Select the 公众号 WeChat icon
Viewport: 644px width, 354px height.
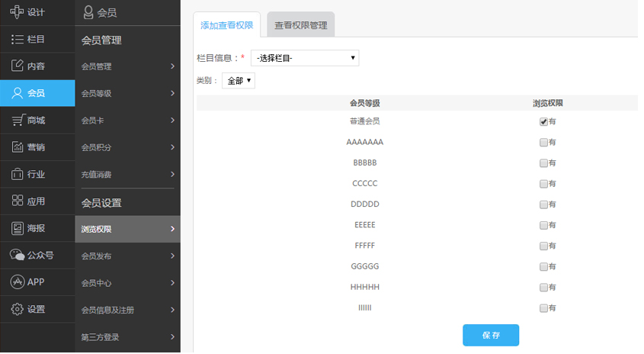pos(17,255)
